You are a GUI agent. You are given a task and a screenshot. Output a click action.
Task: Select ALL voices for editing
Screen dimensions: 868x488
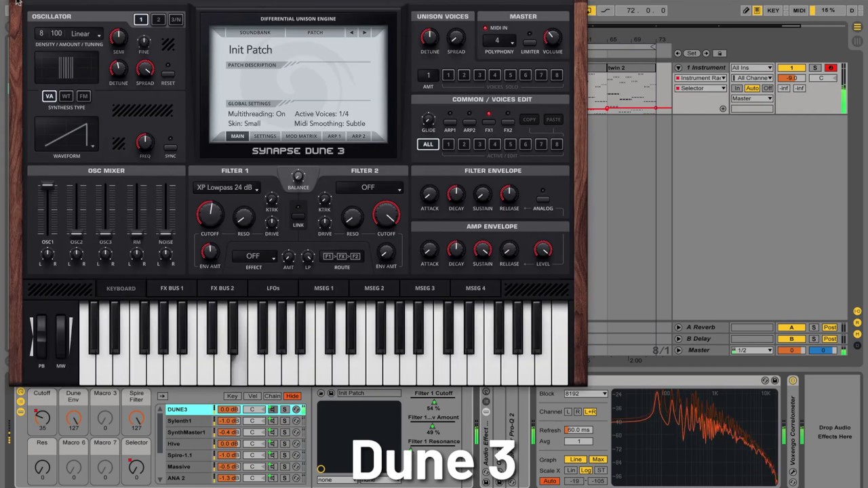point(428,144)
